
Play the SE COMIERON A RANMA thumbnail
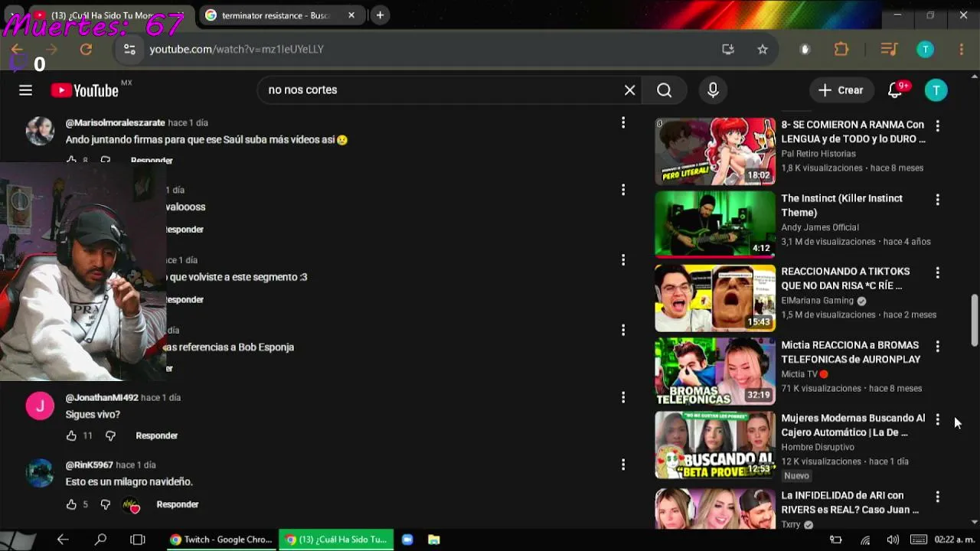tap(715, 151)
